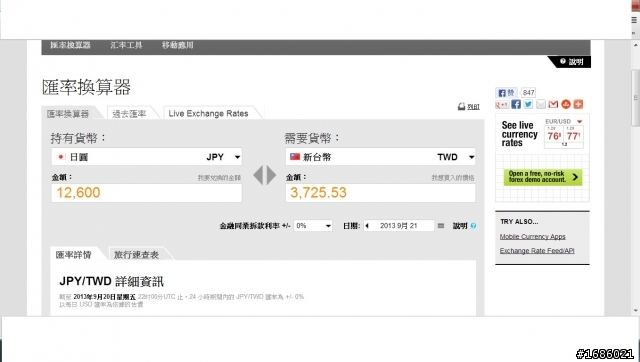The width and height of the screenshot is (640, 362).
Task: Go to previous date arrow
Action: point(367,226)
